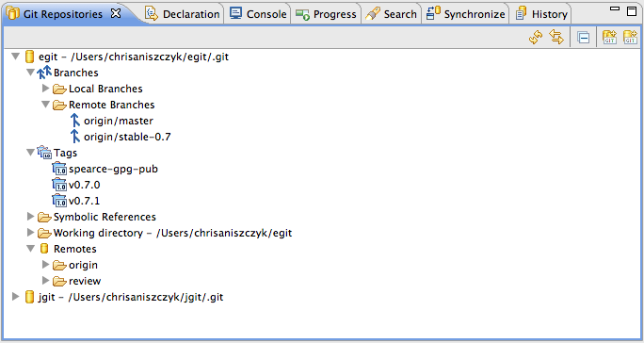Select the Branches label
644x343 pixels.
[x=76, y=73]
